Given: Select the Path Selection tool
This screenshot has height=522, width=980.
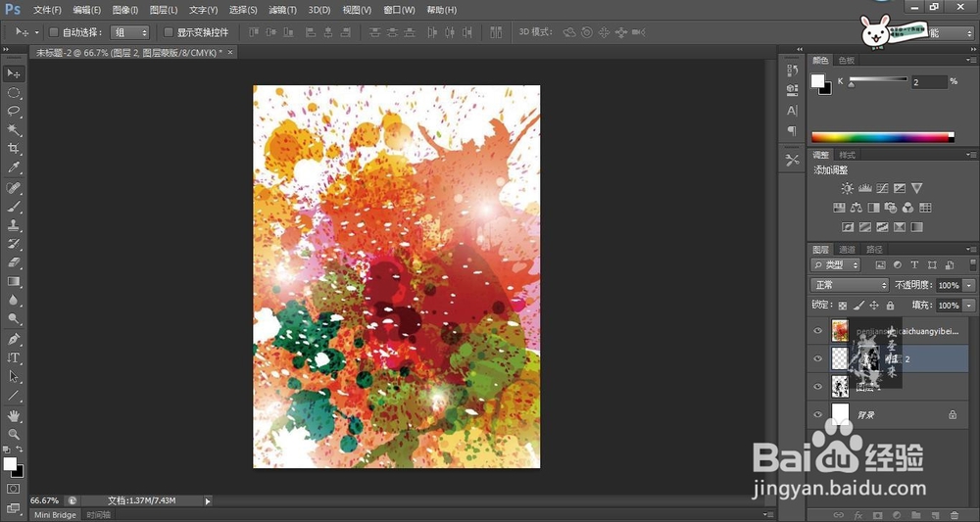Looking at the screenshot, I should [x=14, y=377].
